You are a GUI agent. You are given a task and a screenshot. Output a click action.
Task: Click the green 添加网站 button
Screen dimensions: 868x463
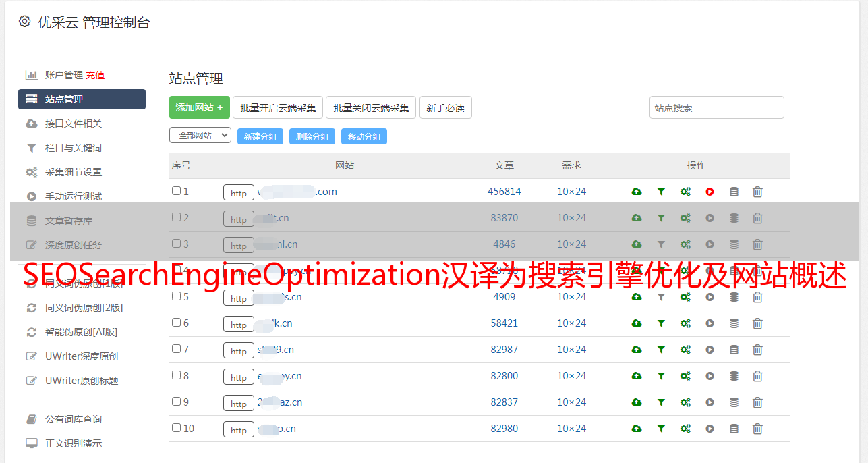199,107
